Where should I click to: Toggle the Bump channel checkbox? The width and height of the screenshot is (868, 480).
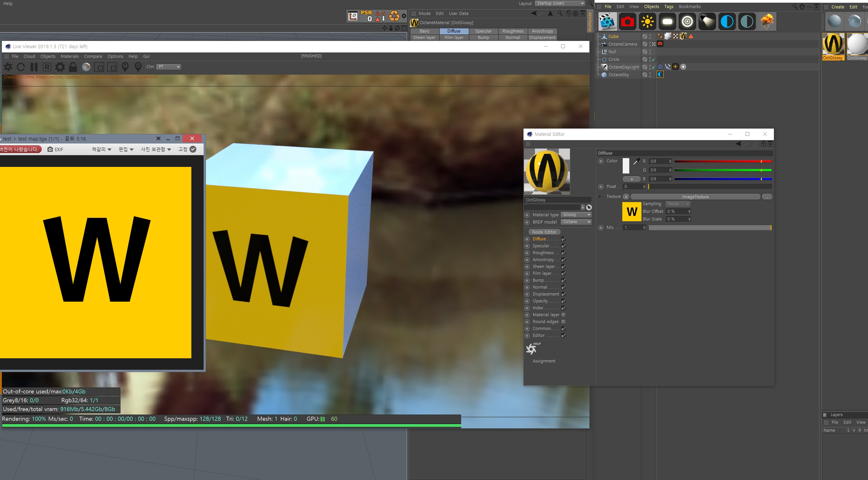pyautogui.click(x=563, y=280)
